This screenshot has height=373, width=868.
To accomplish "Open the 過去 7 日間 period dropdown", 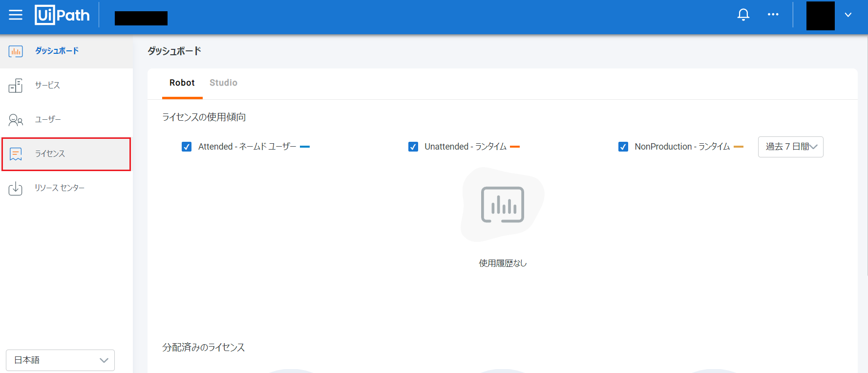I will [790, 147].
